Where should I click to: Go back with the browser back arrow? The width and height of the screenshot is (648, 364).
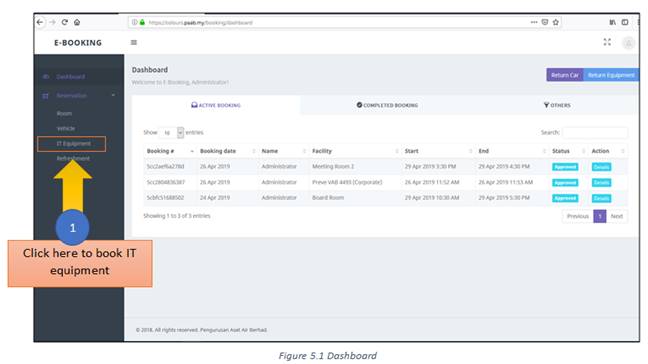point(40,22)
